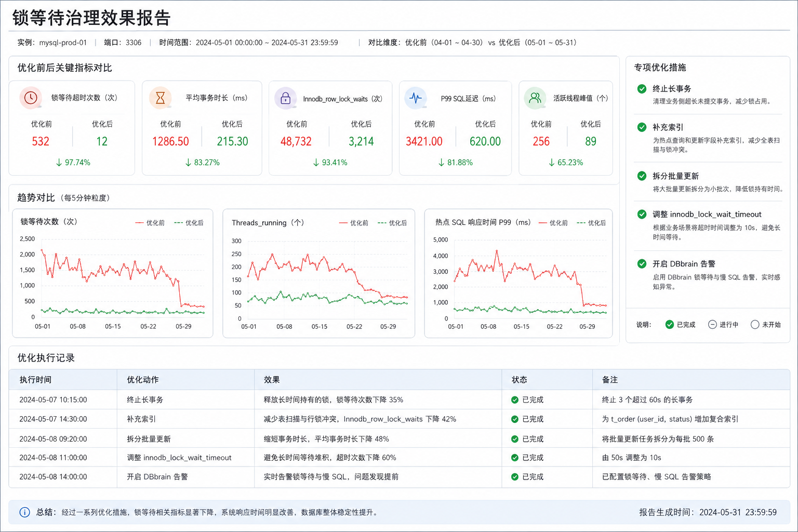Image resolution: width=798 pixels, height=532 pixels.
Task: Click status check icon in the 09:20:00 row
Action: [x=515, y=439]
